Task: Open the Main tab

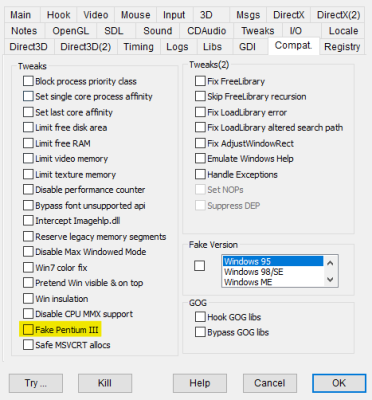Action: (21, 15)
